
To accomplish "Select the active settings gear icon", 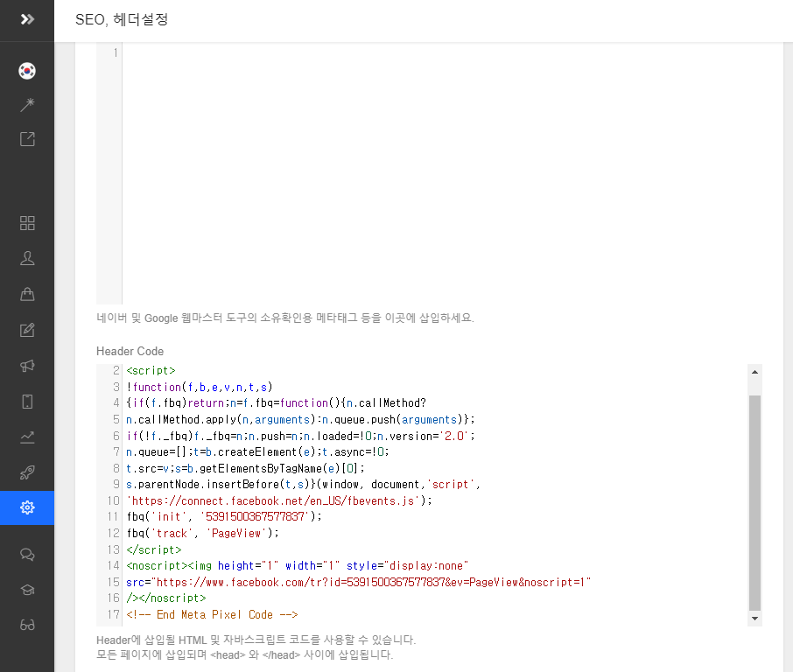I will [27, 507].
